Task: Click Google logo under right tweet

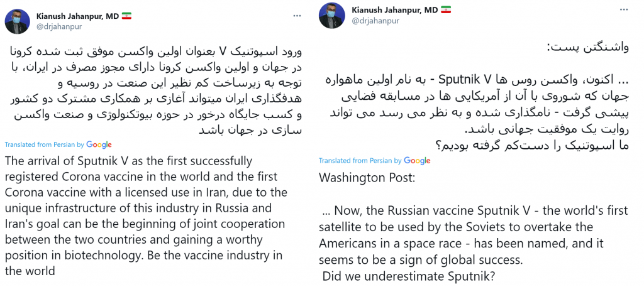Action: [x=417, y=161]
